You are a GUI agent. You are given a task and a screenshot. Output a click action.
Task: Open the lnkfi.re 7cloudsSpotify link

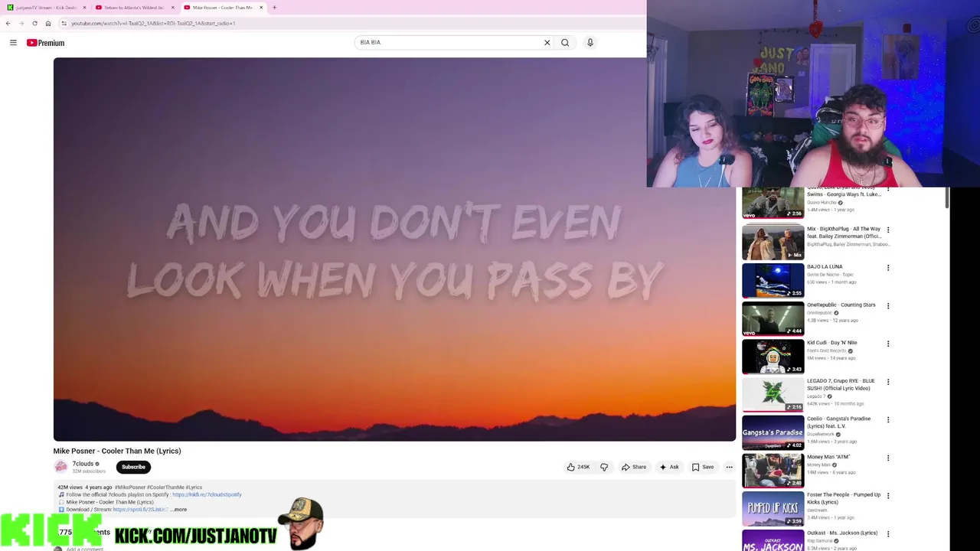tap(207, 494)
